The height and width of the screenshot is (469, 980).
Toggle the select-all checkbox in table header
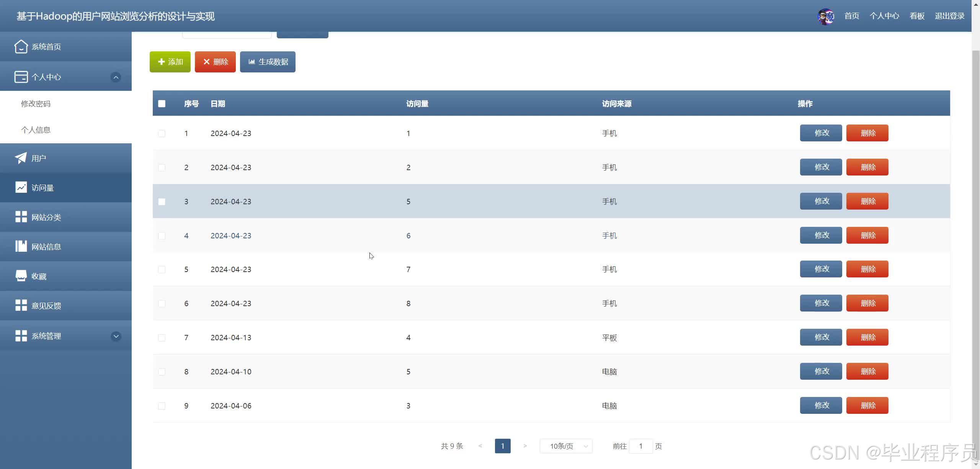[x=162, y=103]
